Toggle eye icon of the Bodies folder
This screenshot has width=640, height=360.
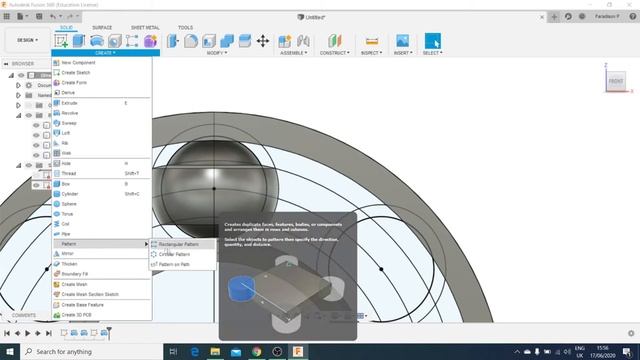29,116
